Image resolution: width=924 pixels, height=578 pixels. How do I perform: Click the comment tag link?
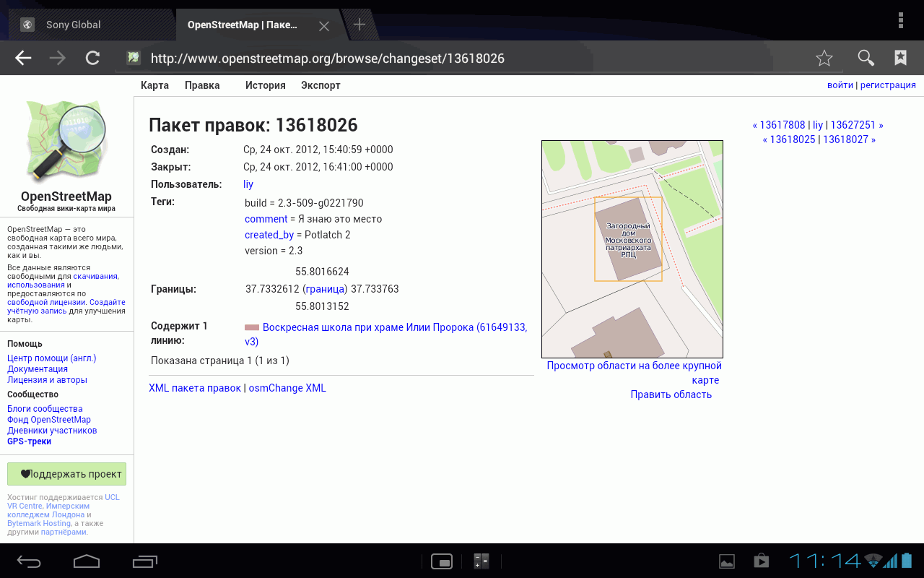266,219
